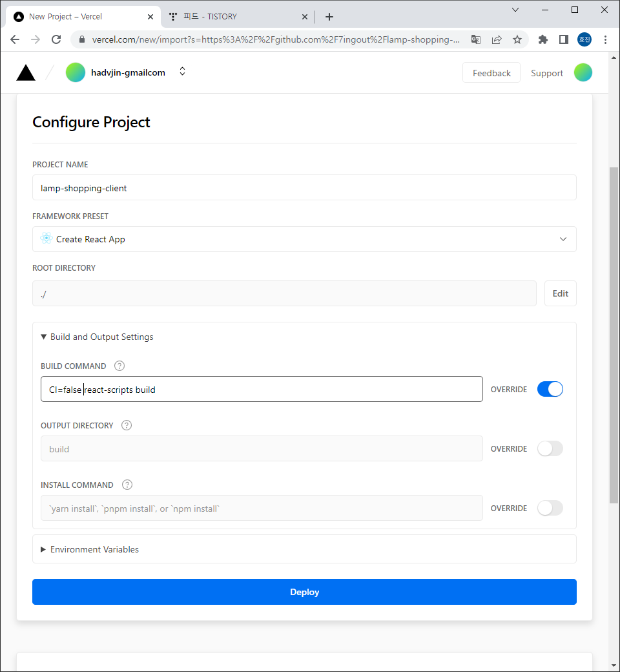The image size is (620, 672).
Task: Click the Build Command text field
Action: click(x=262, y=389)
